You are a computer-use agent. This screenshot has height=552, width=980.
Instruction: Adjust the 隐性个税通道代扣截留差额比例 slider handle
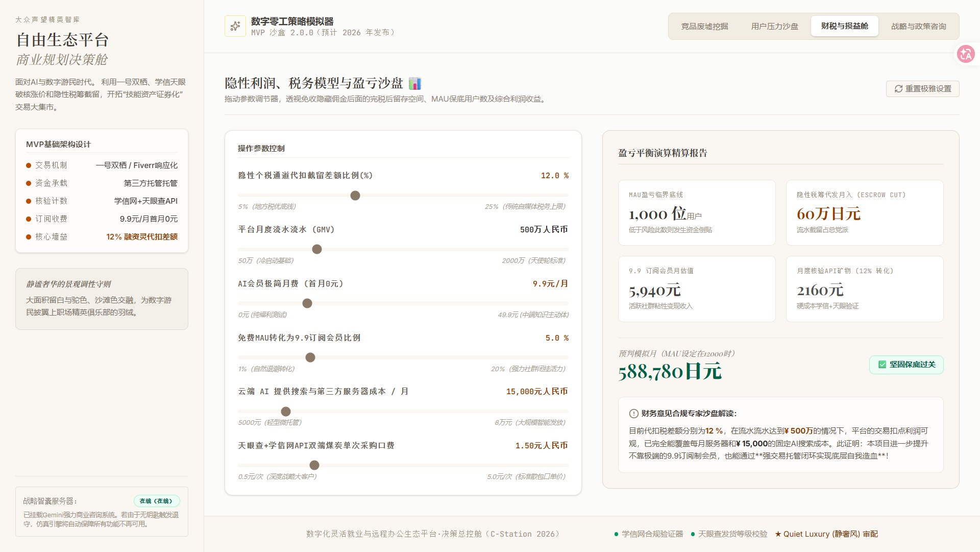(x=355, y=196)
